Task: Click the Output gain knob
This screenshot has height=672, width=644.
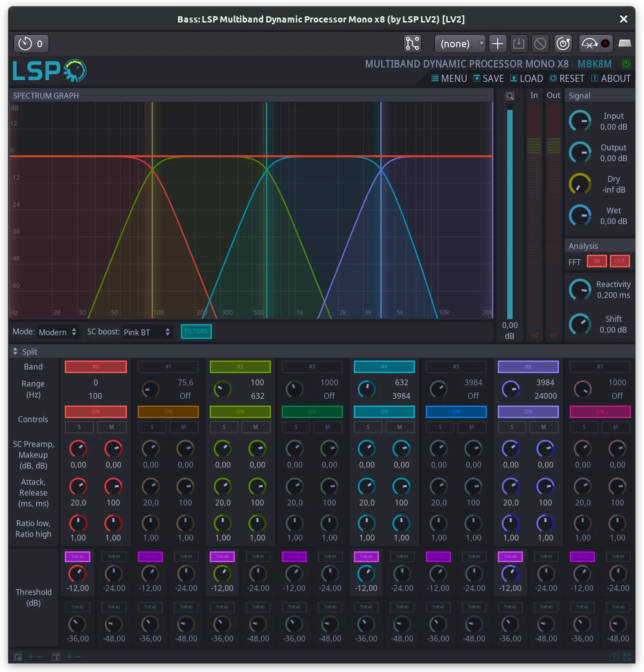Action: point(580,153)
